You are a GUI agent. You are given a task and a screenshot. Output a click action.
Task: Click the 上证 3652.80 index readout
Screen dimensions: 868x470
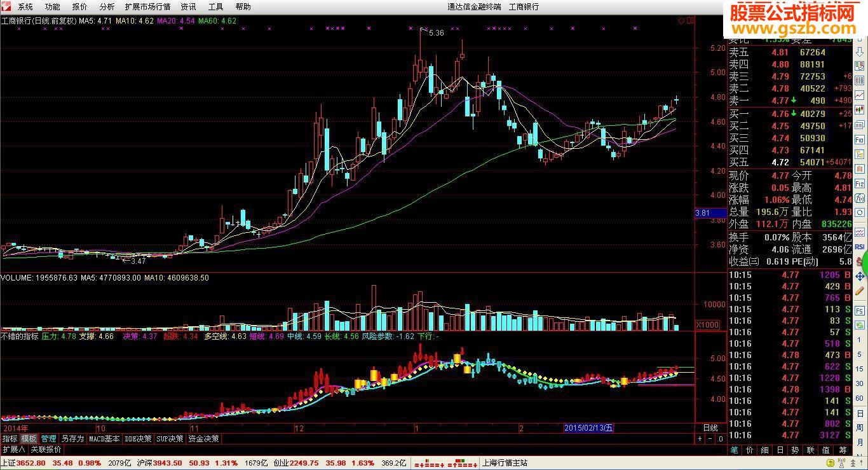[24, 463]
